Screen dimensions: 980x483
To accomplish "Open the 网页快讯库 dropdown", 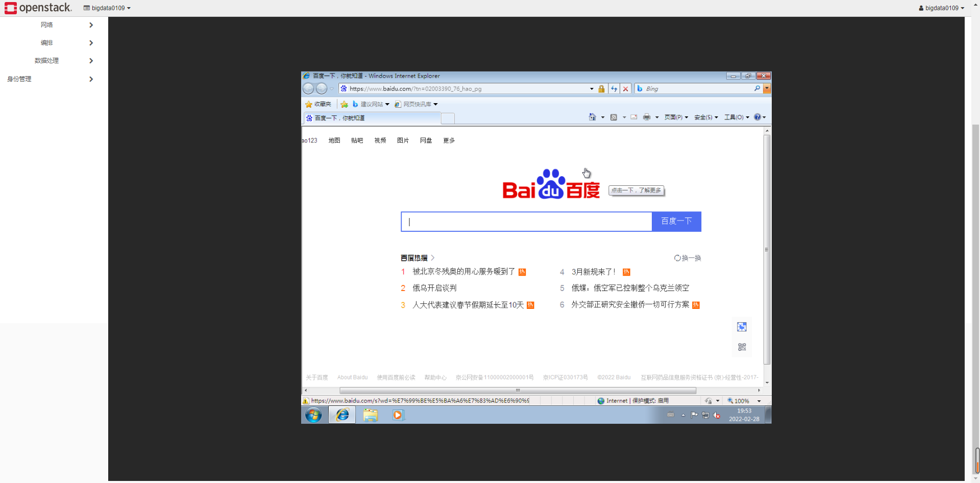I will pyautogui.click(x=416, y=104).
